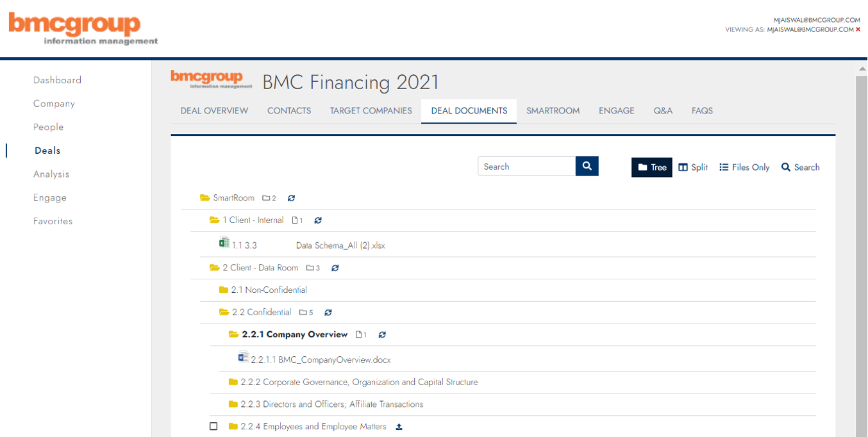Open the Search view option
The height and width of the screenshot is (437, 868).
pyautogui.click(x=800, y=167)
